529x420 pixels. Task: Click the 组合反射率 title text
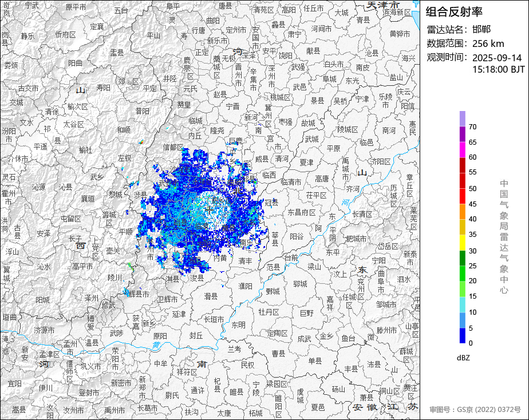pyautogui.click(x=454, y=12)
